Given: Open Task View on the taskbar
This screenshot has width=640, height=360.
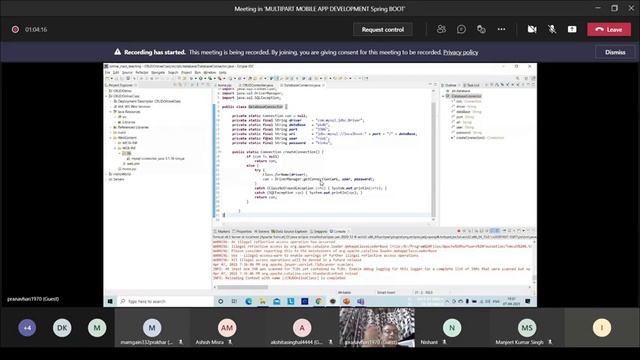Looking at the screenshot, I should point(234,301).
